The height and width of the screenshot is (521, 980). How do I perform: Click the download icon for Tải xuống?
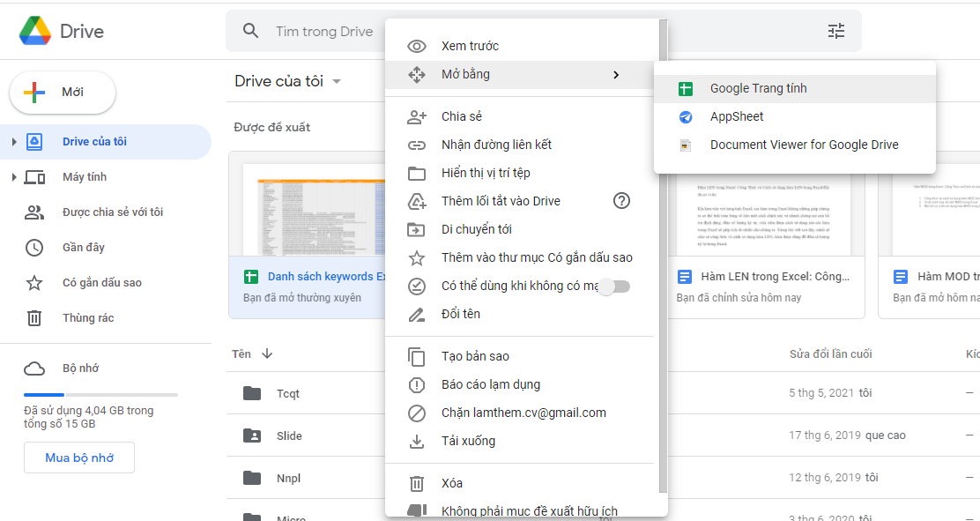416,442
